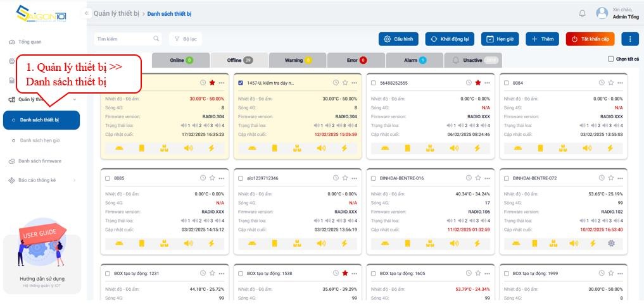Screen dimensions: 644x306
Task: Click the speaker action icon on card 56488252555
Action: (454, 148)
